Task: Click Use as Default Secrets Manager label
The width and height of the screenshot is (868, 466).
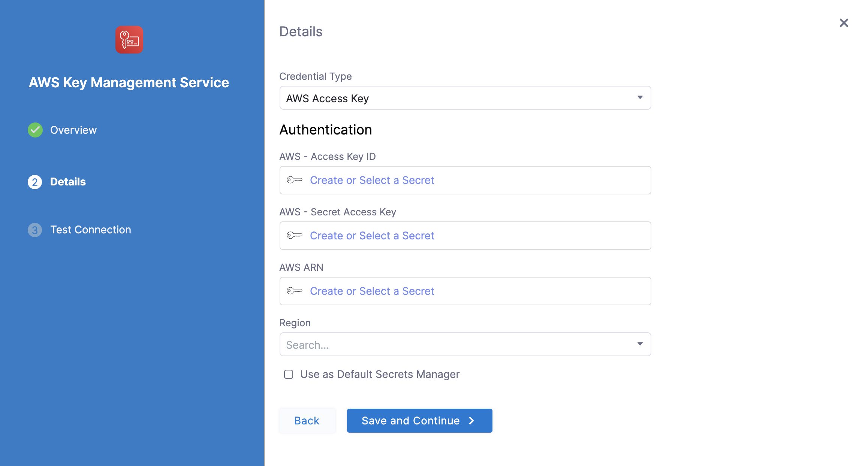Action: (380, 374)
